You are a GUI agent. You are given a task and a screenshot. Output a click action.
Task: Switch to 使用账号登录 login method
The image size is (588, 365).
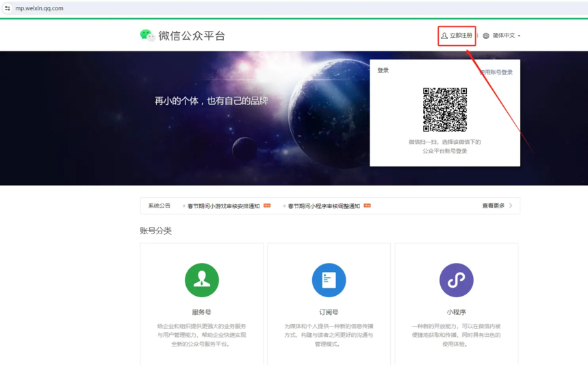(x=496, y=72)
